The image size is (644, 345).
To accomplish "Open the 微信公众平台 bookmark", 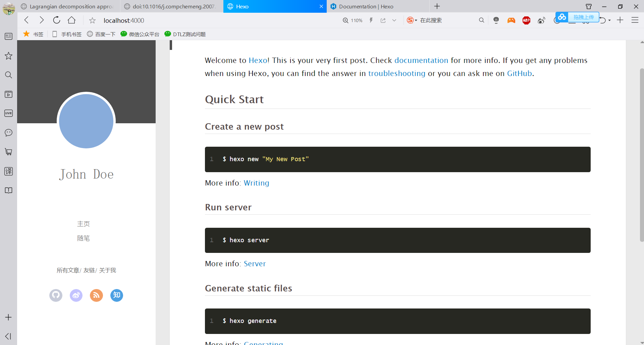I will point(140,34).
